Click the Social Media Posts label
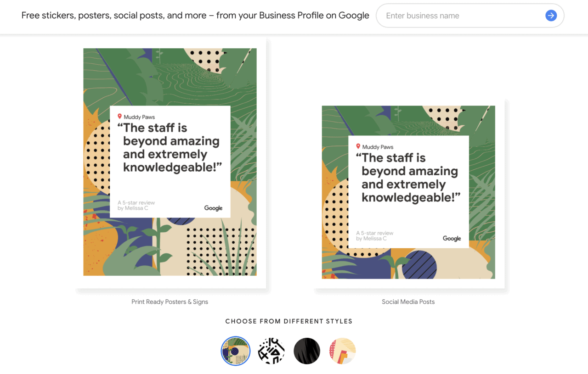Viewport: 588px width, 374px height. [408, 301]
